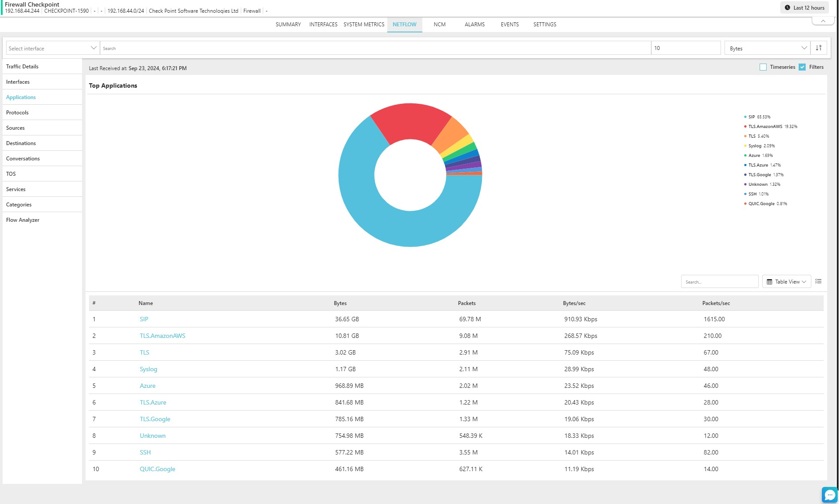Switch to the SYSTEM METRICS tab

pos(364,25)
